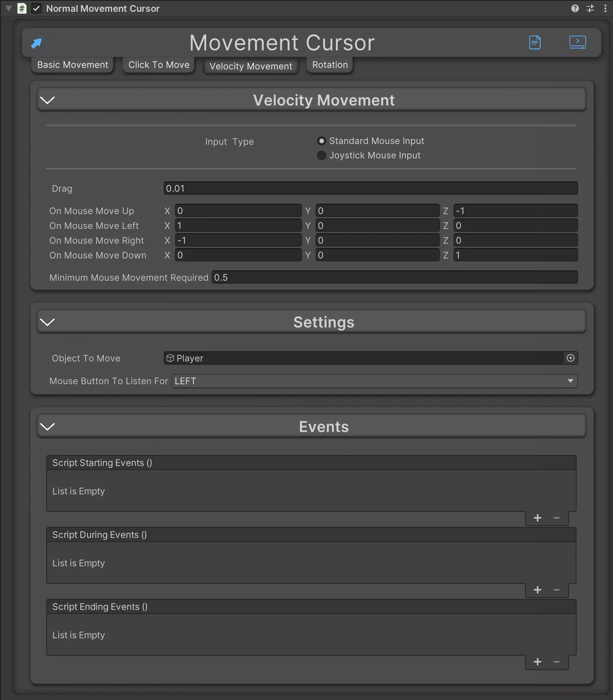Collapse the Velocity Movement section

(x=47, y=100)
